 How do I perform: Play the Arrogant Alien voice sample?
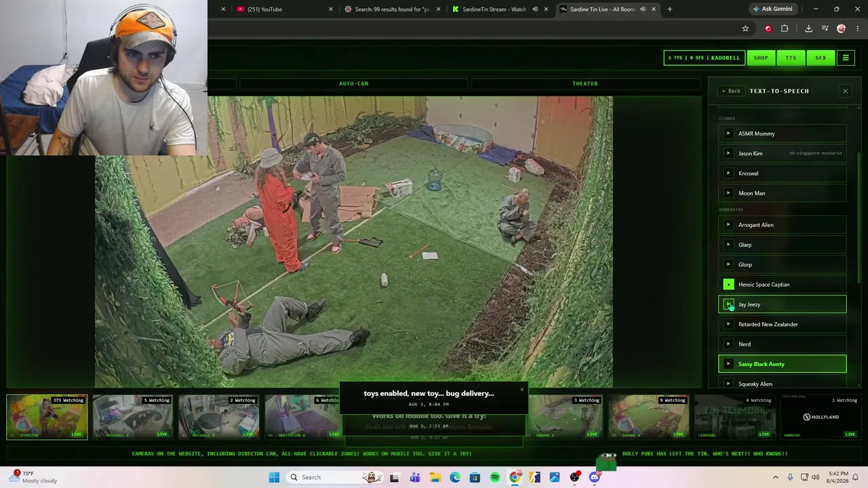click(728, 225)
